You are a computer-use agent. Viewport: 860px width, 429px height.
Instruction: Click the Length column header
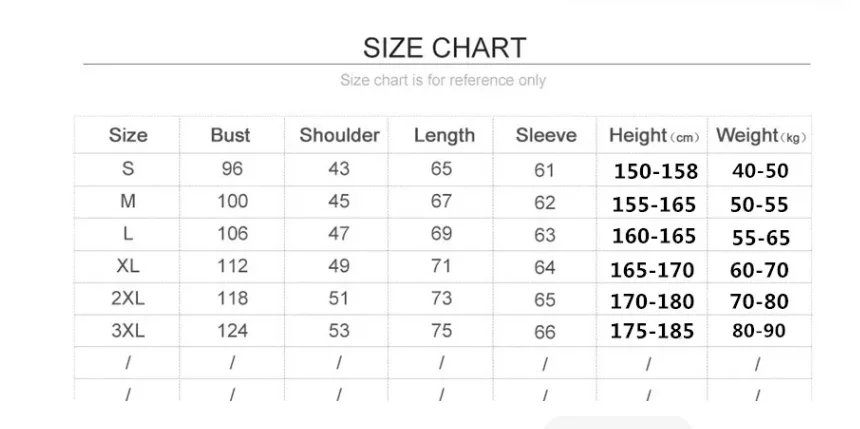coord(444,135)
